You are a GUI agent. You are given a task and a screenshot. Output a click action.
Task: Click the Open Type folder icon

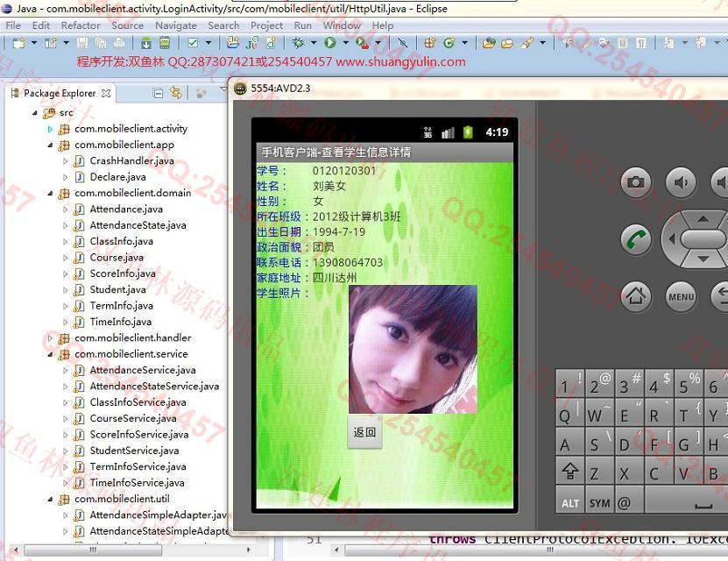489,43
